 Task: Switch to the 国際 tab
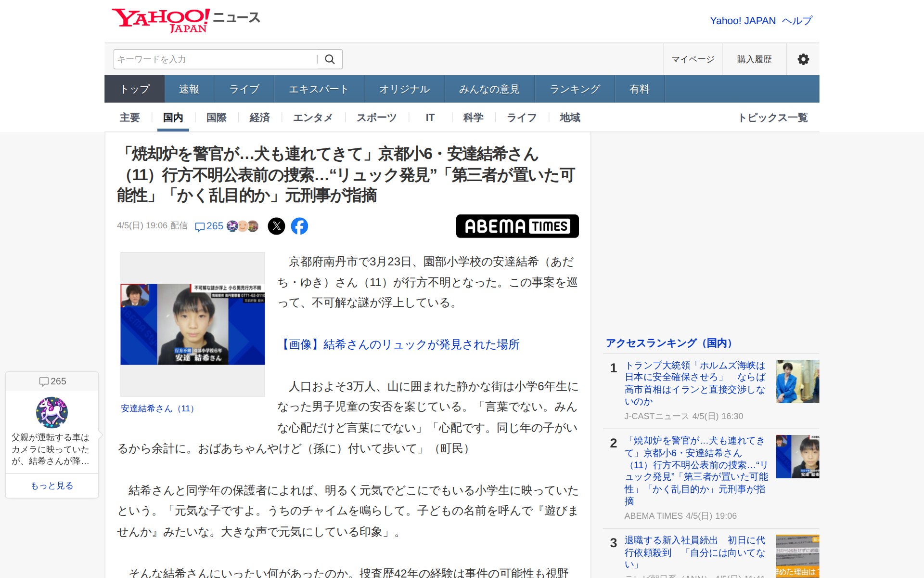[216, 118]
